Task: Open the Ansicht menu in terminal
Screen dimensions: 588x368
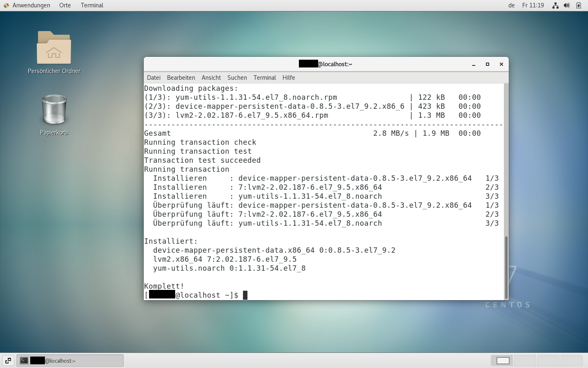Action: coord(211,78)
